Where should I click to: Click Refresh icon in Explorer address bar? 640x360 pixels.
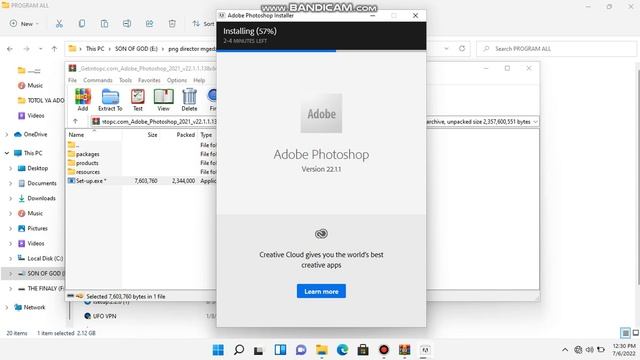coord(462,49)
